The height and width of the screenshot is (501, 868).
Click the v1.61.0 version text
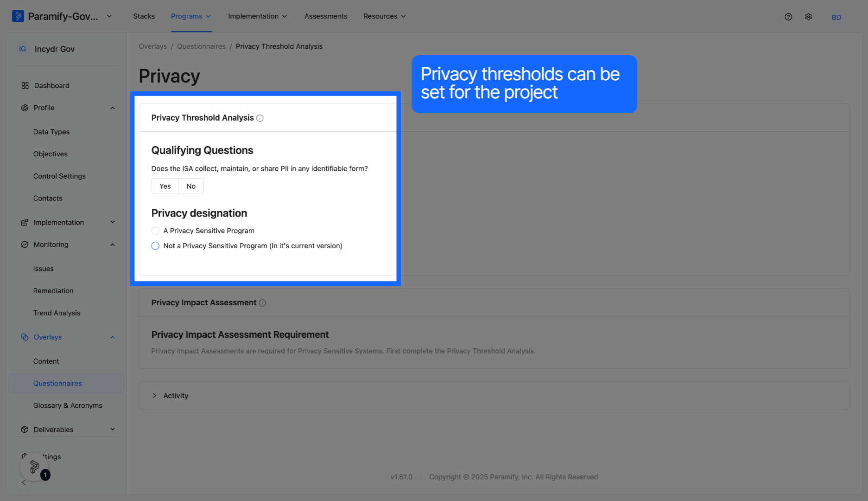click(401, 477)
